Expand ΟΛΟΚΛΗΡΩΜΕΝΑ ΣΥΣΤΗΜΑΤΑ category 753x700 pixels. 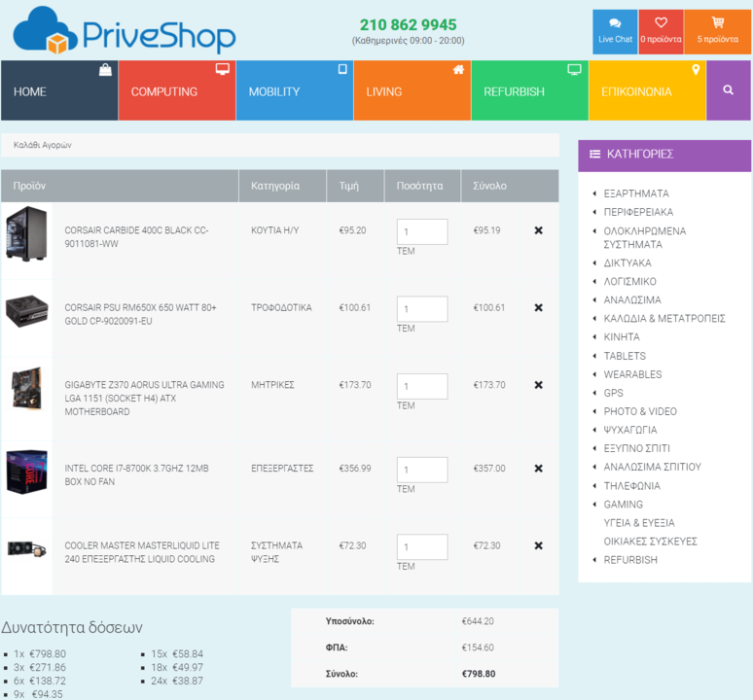pos(644,237)
